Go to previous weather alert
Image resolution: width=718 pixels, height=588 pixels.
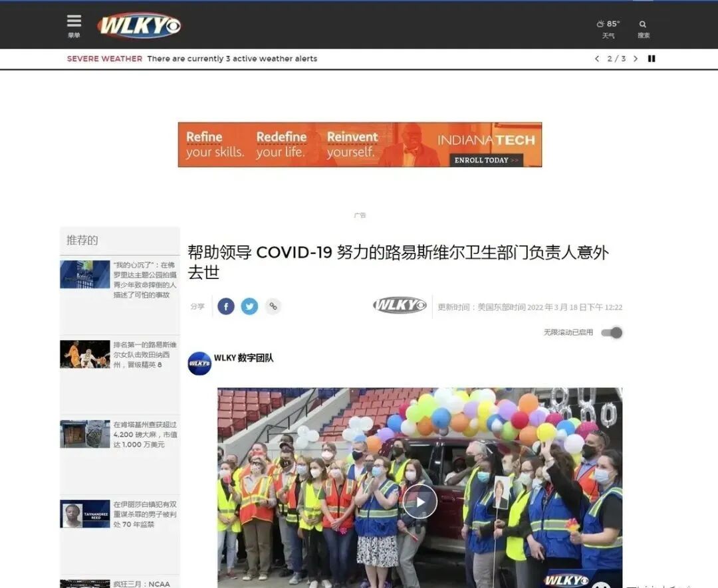596,58
